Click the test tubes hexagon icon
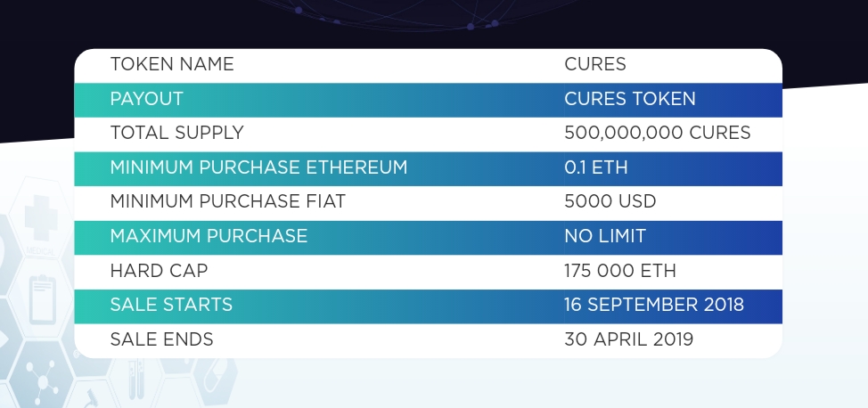868x408 pixels. click(x=136, y=378)
